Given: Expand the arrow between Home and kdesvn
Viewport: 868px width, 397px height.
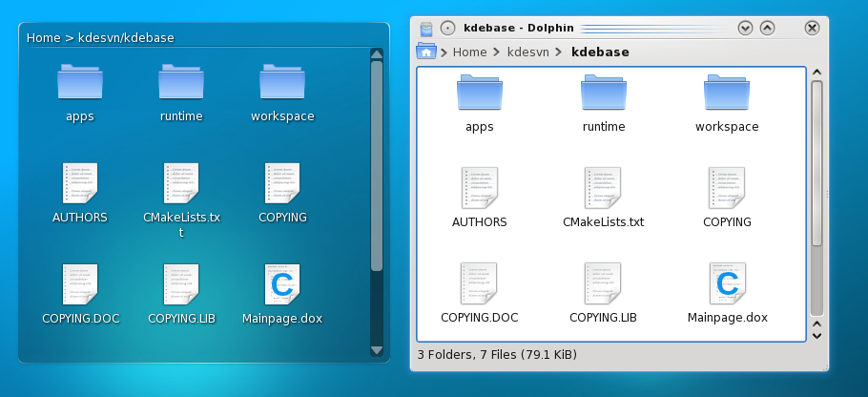Looking at the screenshot, I should pos(497,52).
